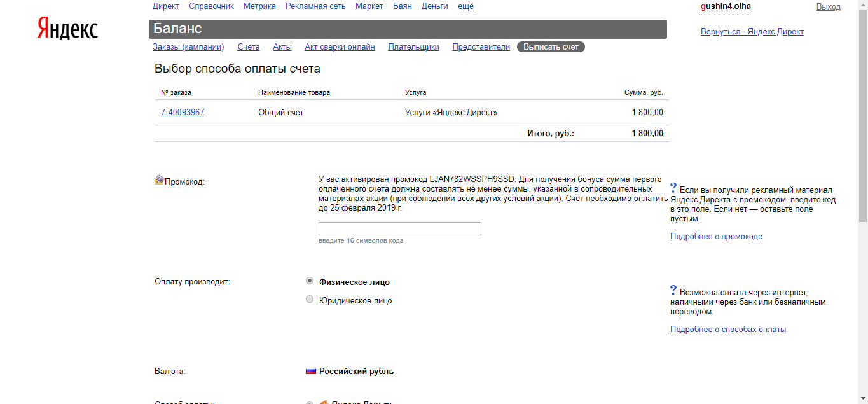Click the Итого, руб. label
Image resolution: width=868 pixels, height=404 pixels.
[551, 134]
